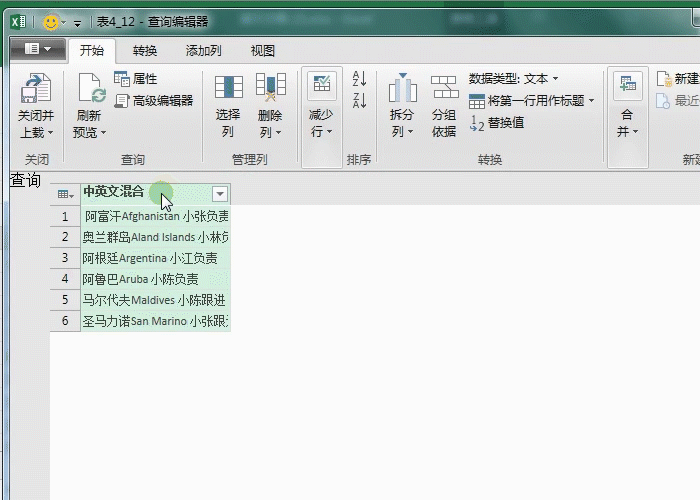Image resolution: width=700 pixels, height=500 pixels.
Task: Switch to the Transform (转换) tab
Action: pos(145,51)
